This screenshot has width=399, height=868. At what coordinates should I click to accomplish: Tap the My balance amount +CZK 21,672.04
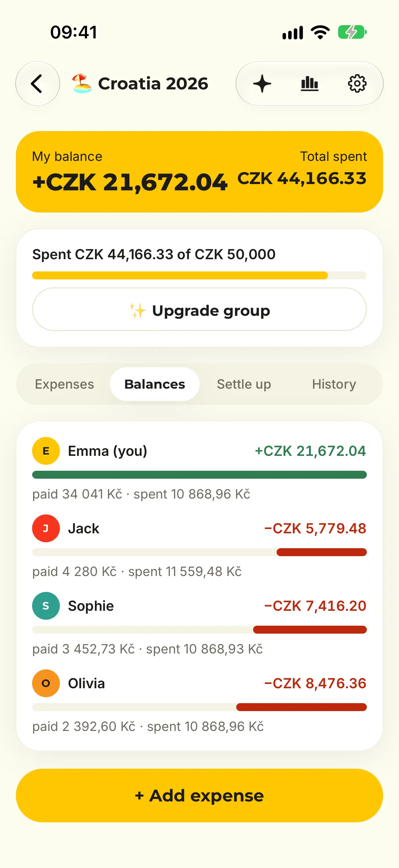pos(130,182)
